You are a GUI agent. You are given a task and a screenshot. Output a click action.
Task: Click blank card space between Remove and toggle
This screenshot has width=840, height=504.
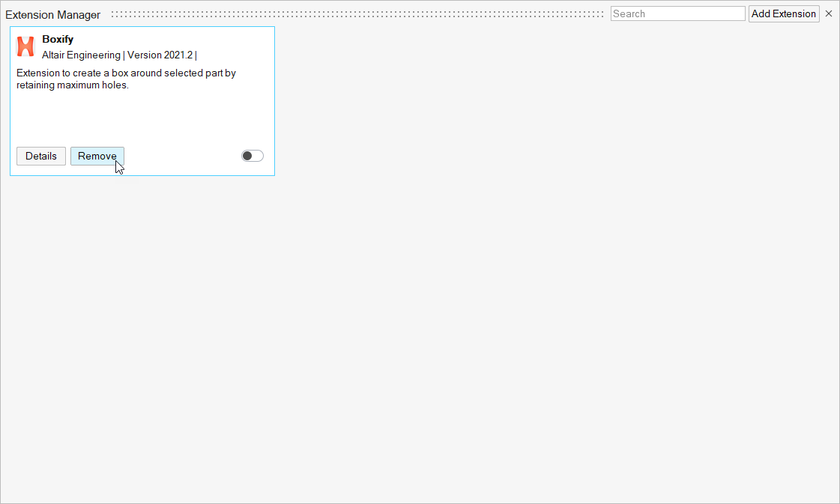coord(182,156)
